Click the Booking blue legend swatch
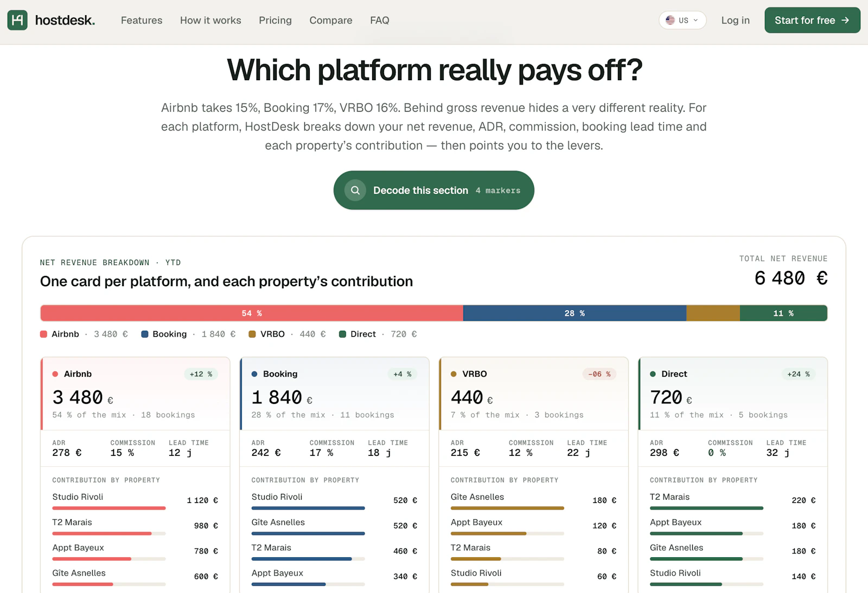This screenshot has width=868, height=593. (x=145, y=334)
